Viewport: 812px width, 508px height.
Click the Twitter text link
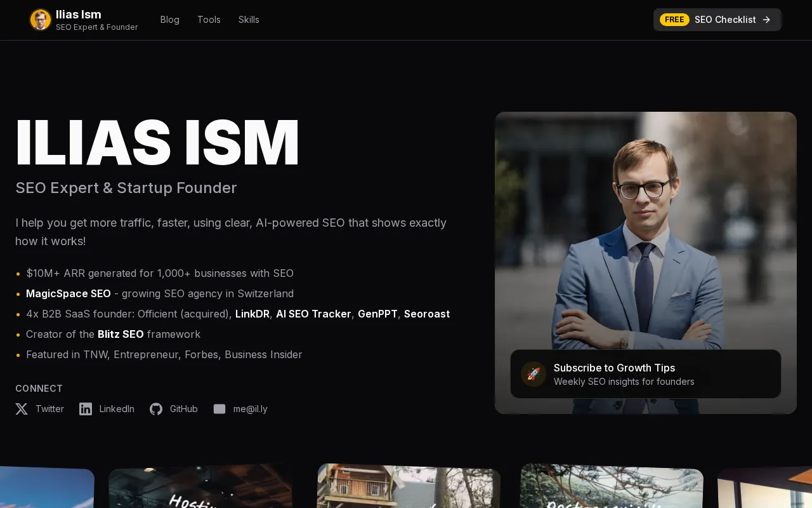click(49, 409)
